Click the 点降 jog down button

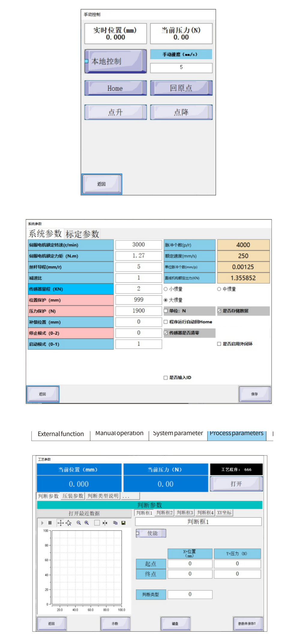tap(181, 112)
